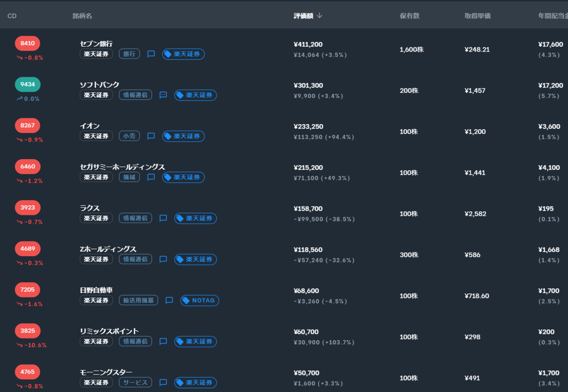Open stock code 4689 badge
This screenshot has width=568, height=392.
point(27,249)
